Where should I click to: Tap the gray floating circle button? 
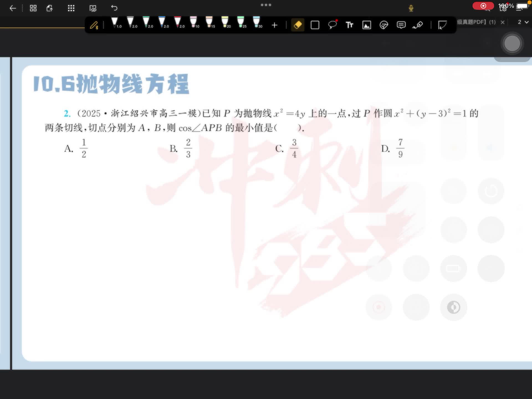click(512, 44)
